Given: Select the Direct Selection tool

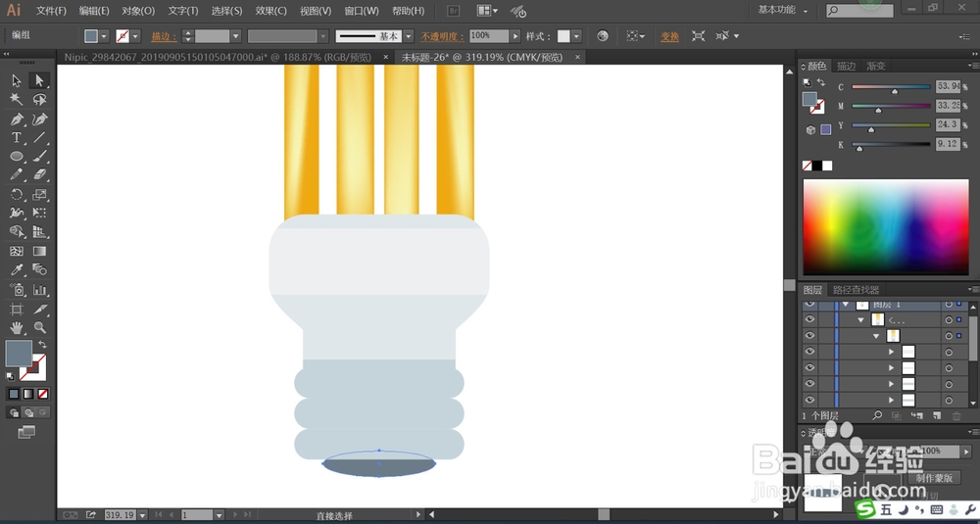Looking at the screenshot, I should 39,80.
